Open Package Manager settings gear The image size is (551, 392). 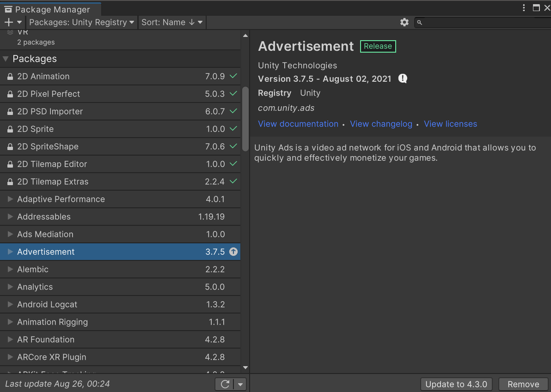pos(404,22)
